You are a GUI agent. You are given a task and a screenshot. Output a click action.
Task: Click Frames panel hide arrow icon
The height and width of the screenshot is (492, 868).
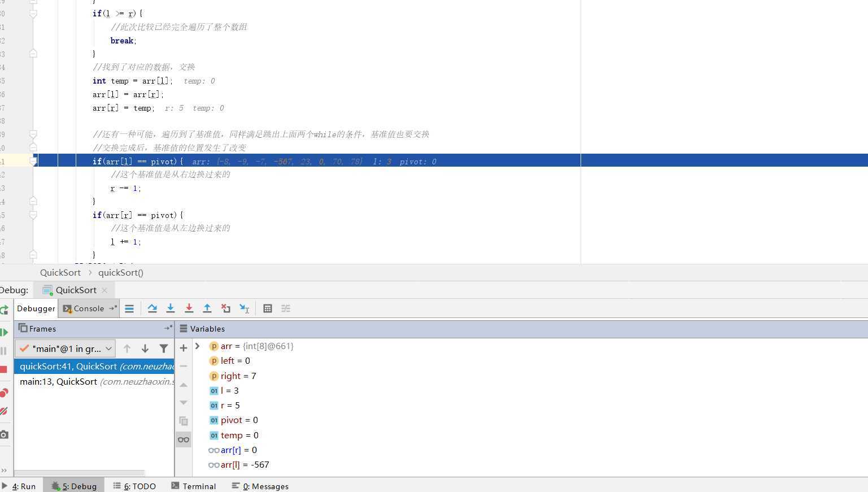coord(168,328)
